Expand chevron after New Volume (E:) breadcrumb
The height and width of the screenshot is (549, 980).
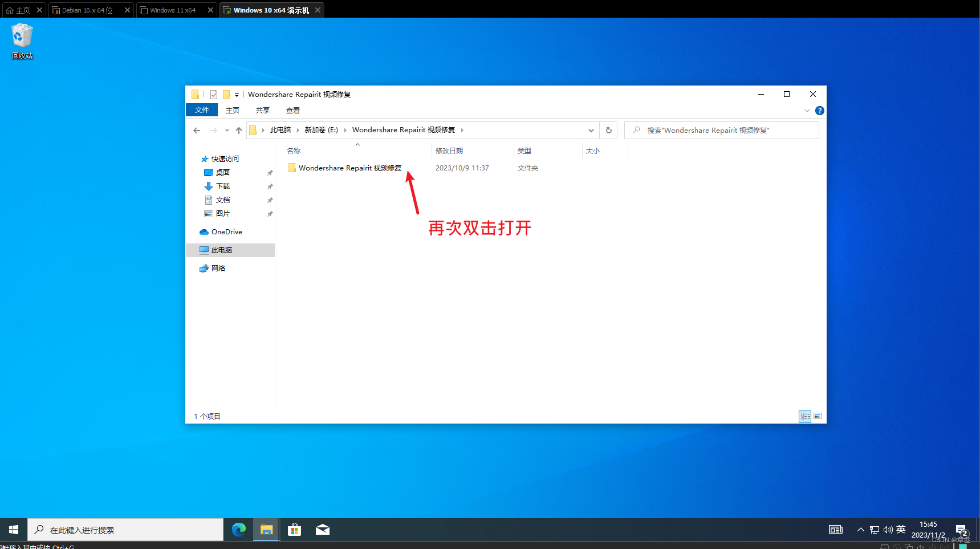pyautogui.click(x=345, y=130)
